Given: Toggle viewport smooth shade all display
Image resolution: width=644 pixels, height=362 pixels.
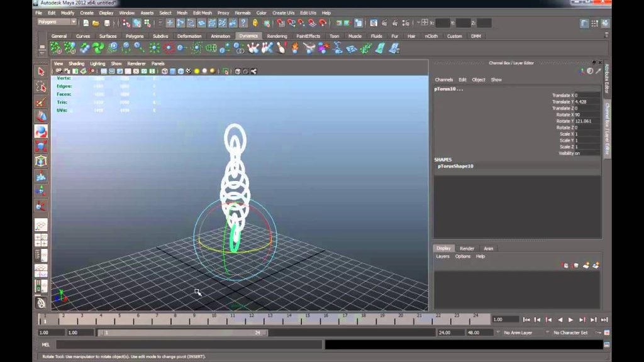Looking at the screenshot, I should click(x=173, y=72).
